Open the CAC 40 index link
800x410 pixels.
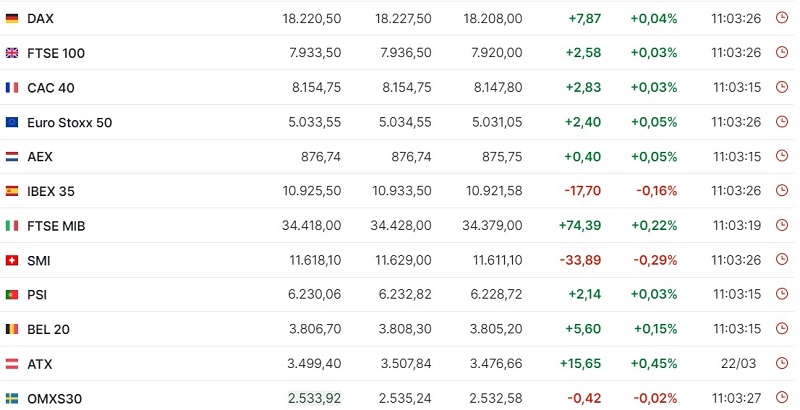51,88
